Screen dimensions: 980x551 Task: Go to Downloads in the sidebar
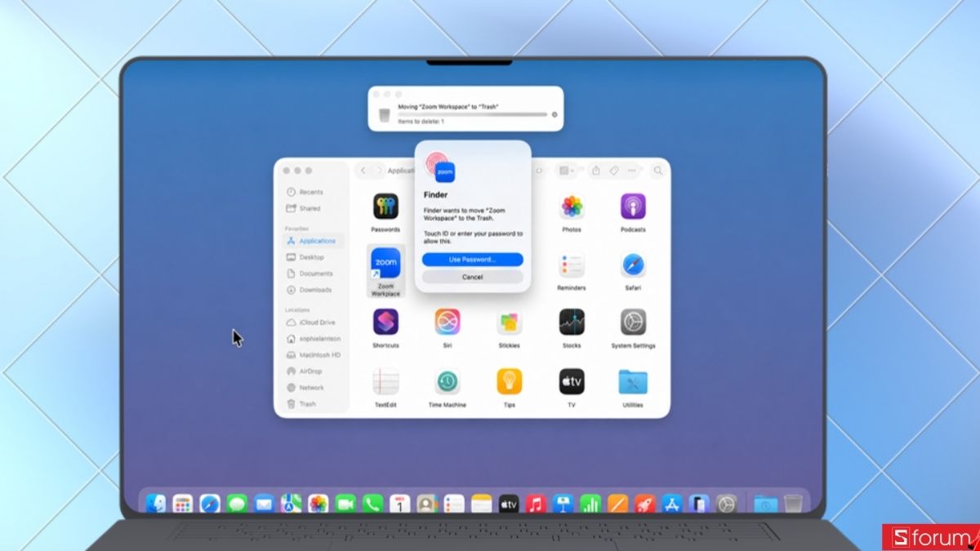pos(314,290)
